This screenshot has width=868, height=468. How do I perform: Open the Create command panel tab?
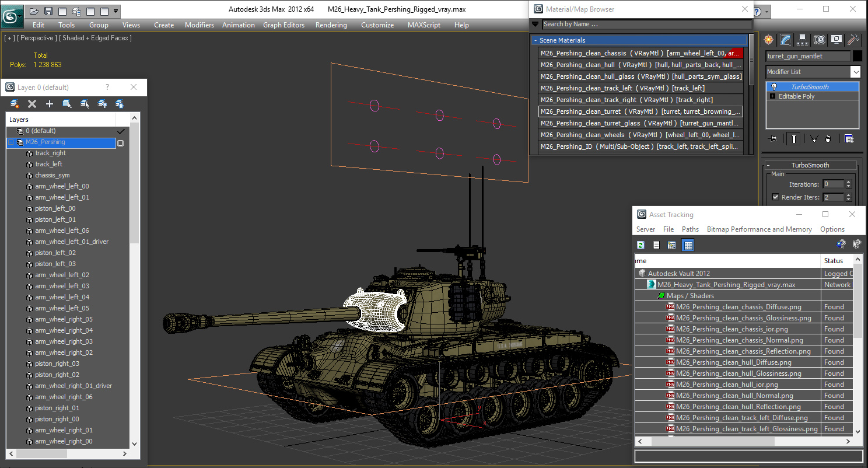click(769, 40)
